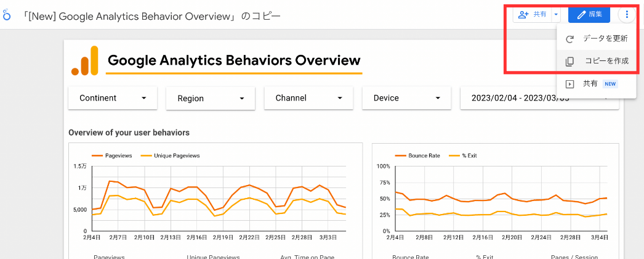Select データを更新 menu item
Screen dimensions: 644x259
pyautogui.click(x=597, y=39)
